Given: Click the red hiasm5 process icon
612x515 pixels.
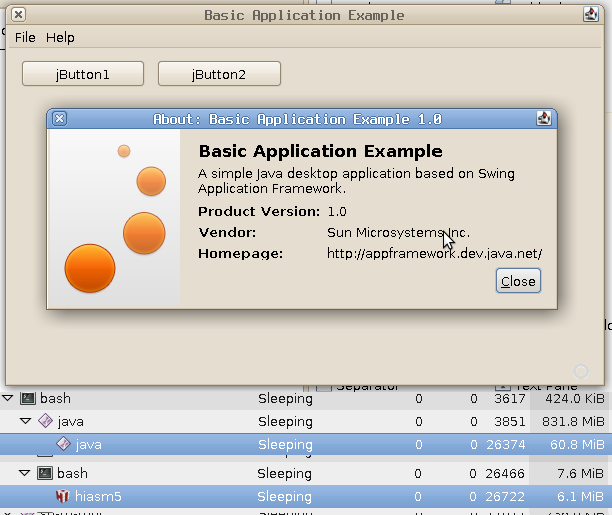Looking at the screenshot, I should pyautogui.click(x=62, y=496).
